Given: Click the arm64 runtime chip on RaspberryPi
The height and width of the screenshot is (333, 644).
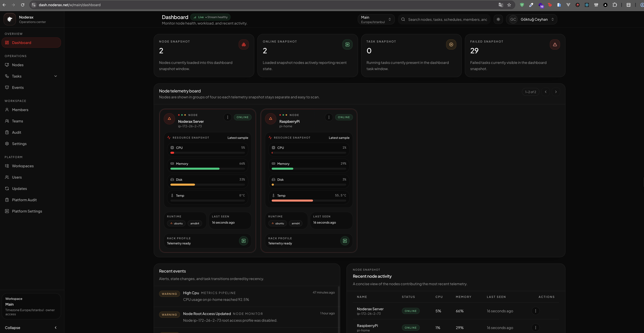Looking at the screenshot, I should [295, 223].
